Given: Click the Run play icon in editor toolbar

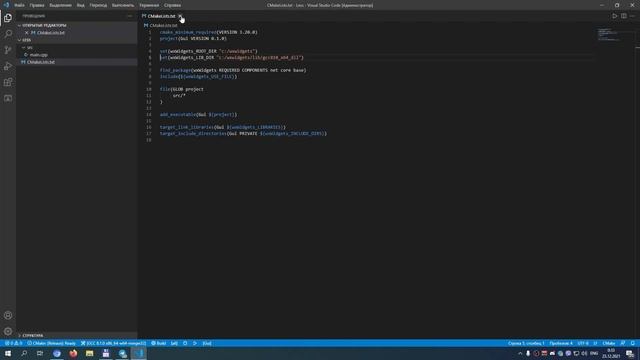Looking at the screenshot, I should pos(615,16).
